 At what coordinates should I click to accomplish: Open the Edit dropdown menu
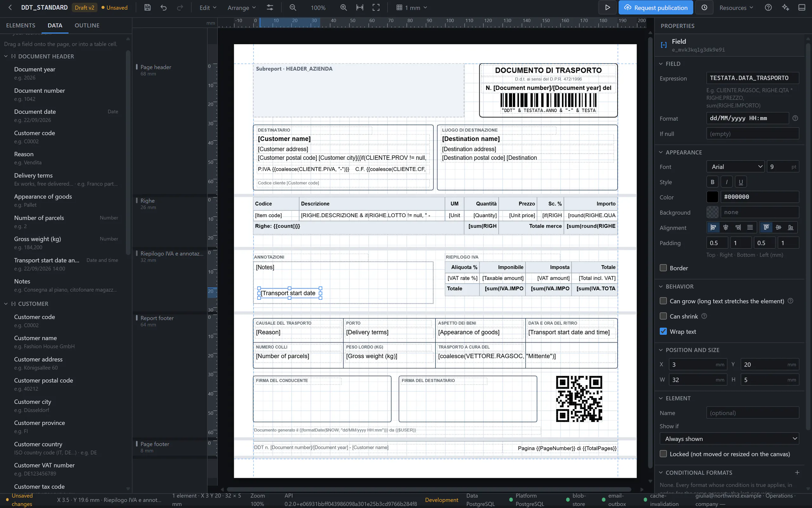pyautogui.click(x=208, y=7)
